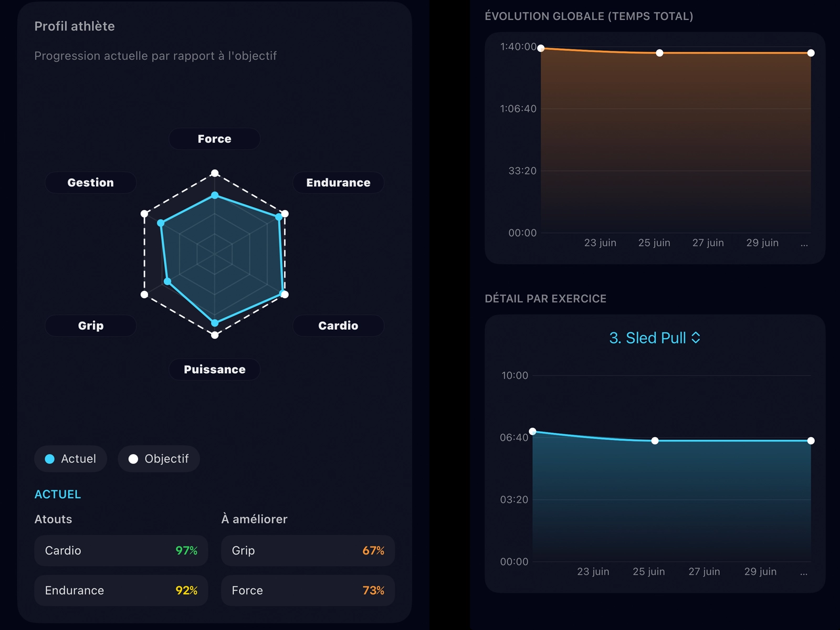Click '25 juin' on the Sled Pull chart
The width and height of the screenshot is (840, 630).
click(649, 571)
